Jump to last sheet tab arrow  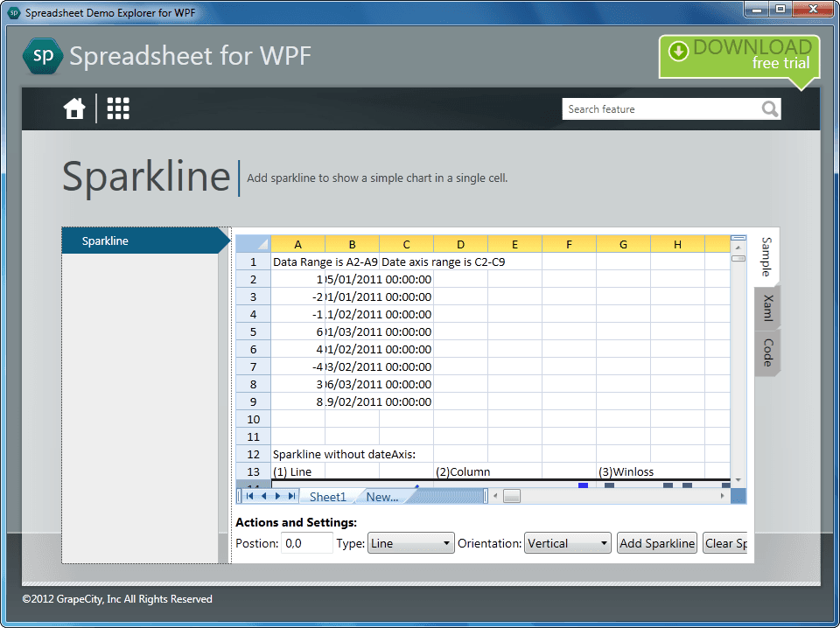click(291, 496)
